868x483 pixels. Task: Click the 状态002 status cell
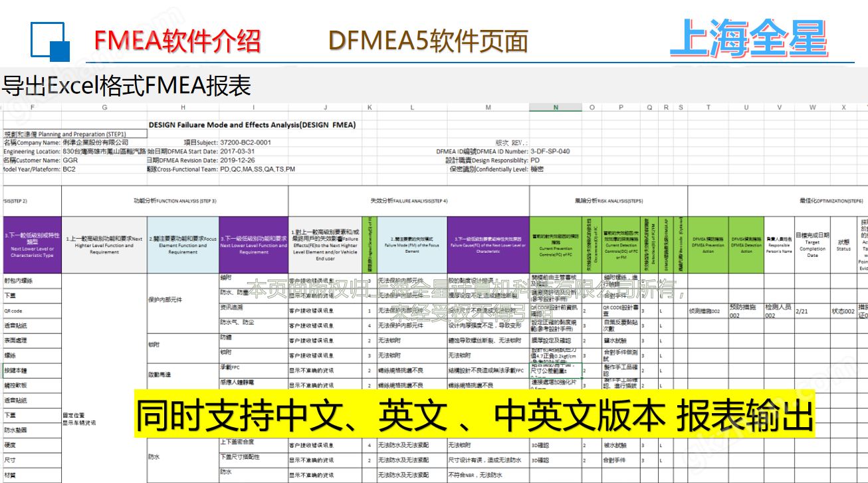[843, 311]
